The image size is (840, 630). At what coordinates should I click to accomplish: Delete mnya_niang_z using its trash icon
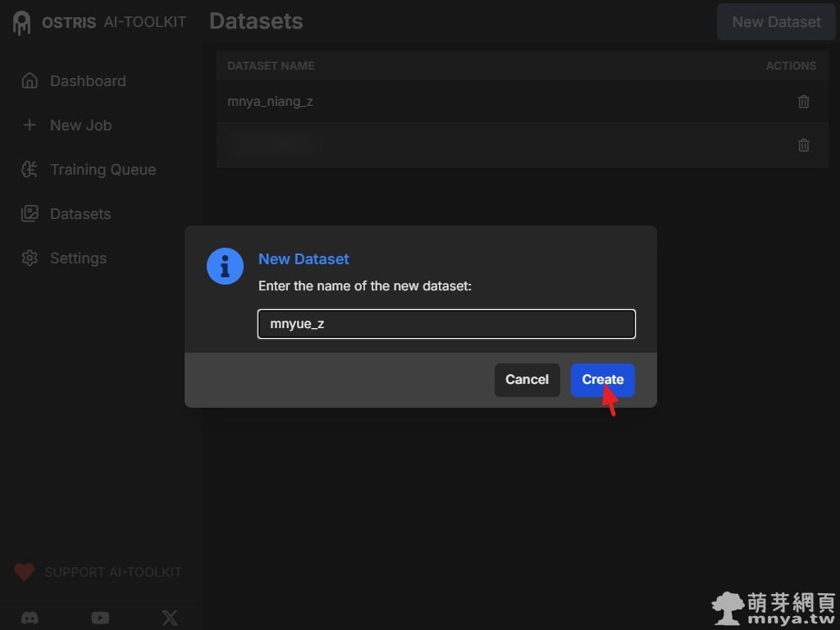(803, 102)
